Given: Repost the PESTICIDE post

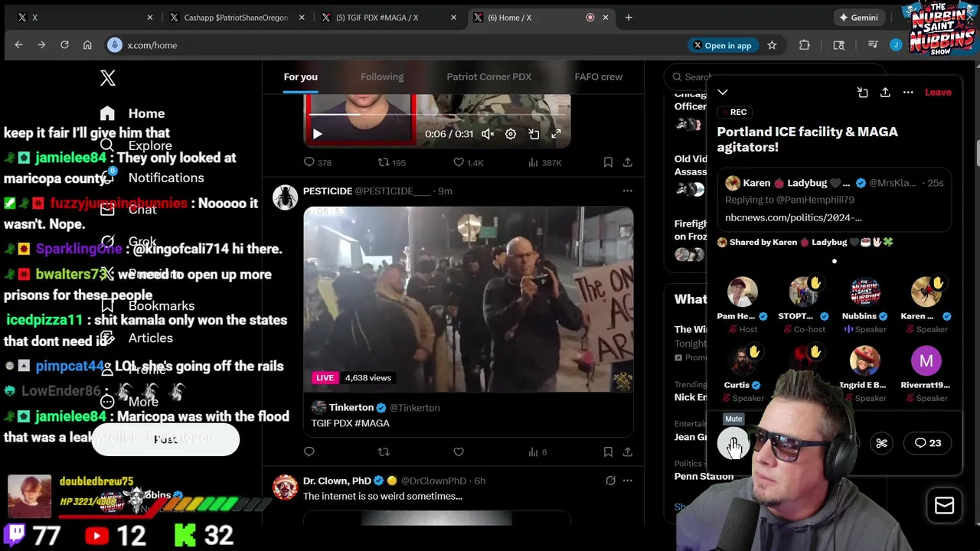Looking at the screenshot, I should [x=384, y=452].
